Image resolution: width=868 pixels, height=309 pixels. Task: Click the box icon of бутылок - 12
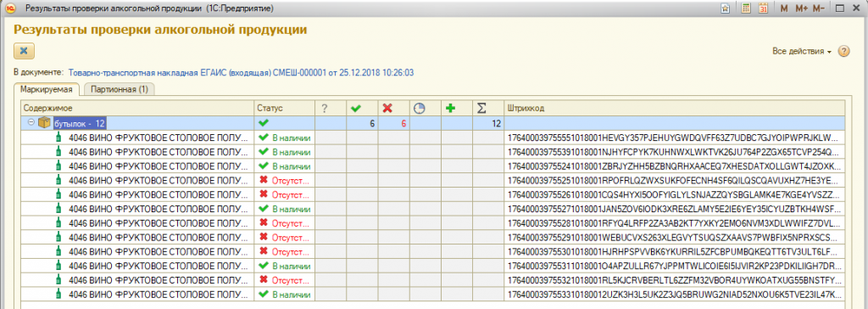pyautogui.click(x=44, y=122)
